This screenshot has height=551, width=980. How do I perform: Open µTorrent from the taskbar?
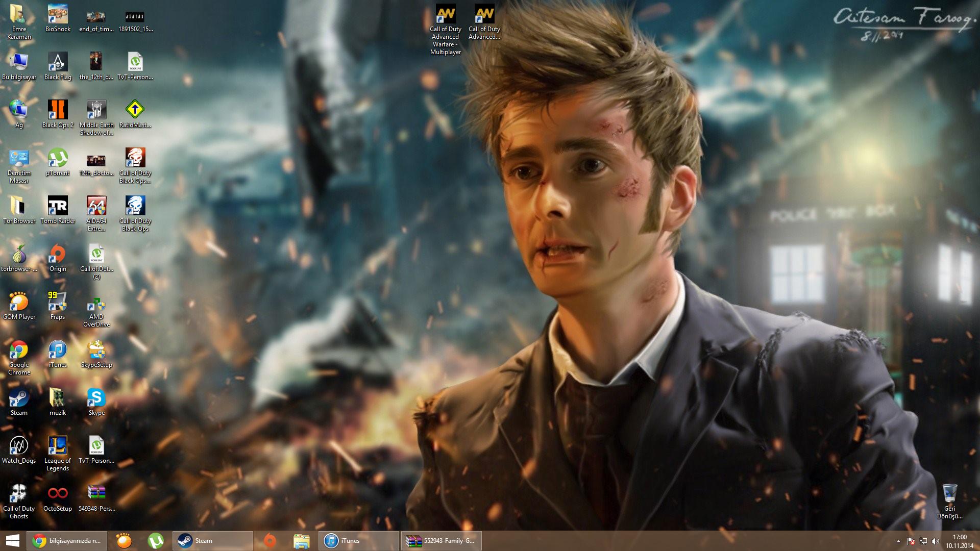[x=156, y=541]
